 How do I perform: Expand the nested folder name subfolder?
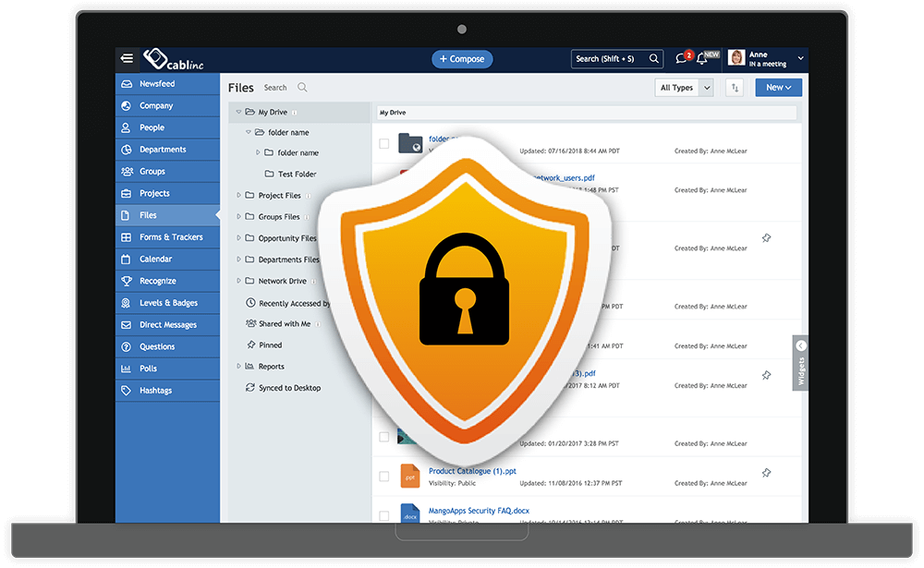(x=258, y=152)
